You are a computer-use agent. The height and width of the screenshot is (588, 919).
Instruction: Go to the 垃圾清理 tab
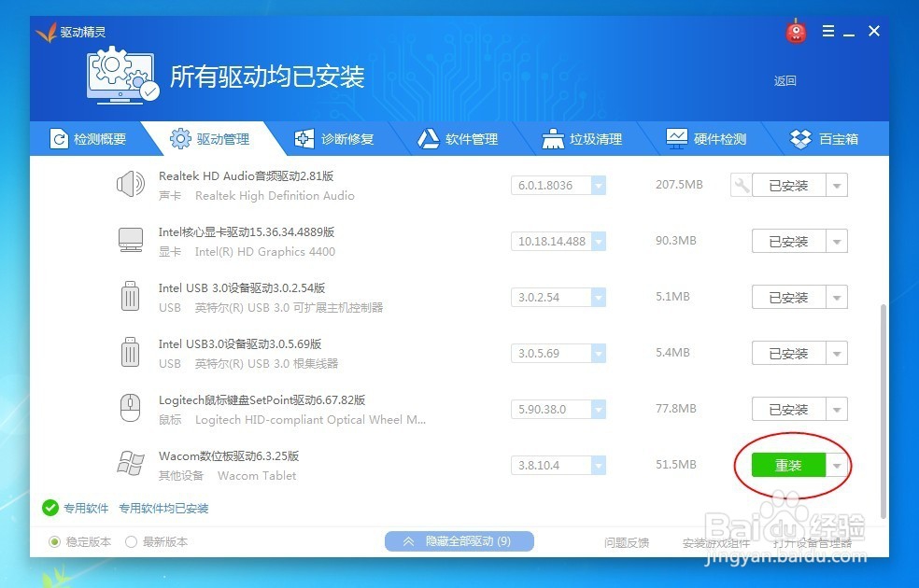[x=582, y=139]
